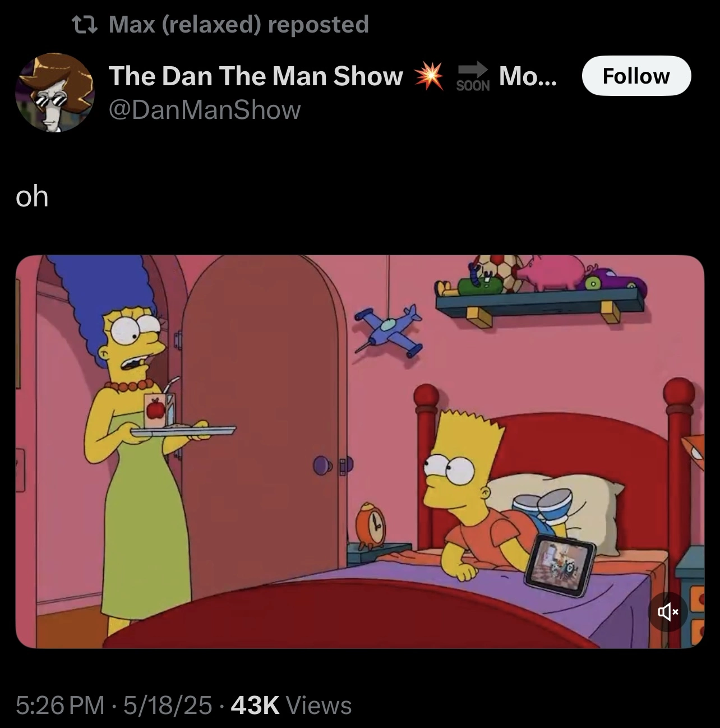This screenshot has height=728, width=720.
Task: Open the 43K Views count
Action: pyautogui.click(x=291, y=706)
